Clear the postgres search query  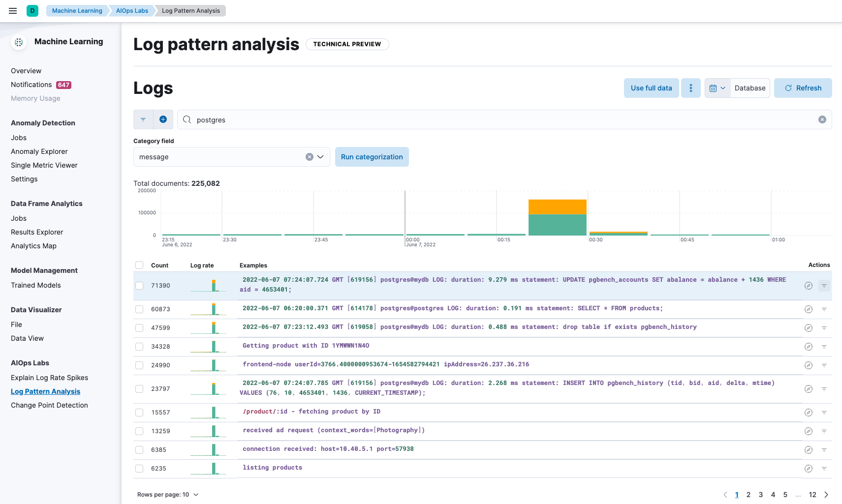click(x=822, y=119)
